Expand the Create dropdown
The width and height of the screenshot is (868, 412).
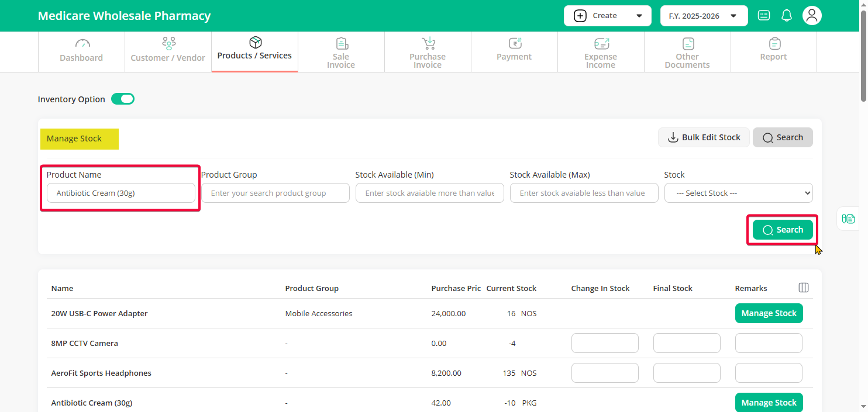pyautogui.click(x=607, y=16)
